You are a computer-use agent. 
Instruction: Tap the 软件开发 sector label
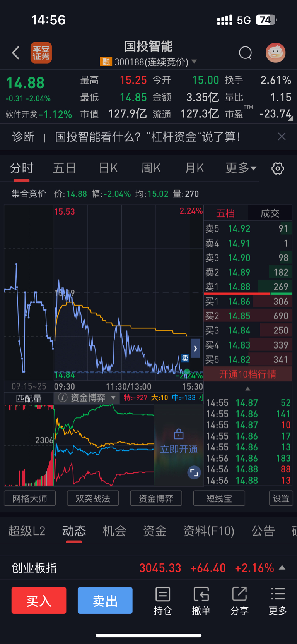[x=21, y=115]
